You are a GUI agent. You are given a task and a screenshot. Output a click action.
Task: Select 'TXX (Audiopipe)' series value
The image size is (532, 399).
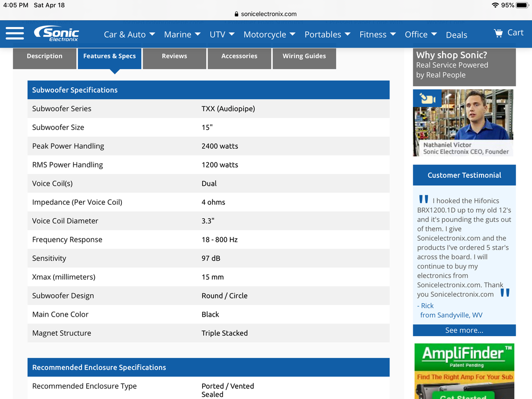228,109
